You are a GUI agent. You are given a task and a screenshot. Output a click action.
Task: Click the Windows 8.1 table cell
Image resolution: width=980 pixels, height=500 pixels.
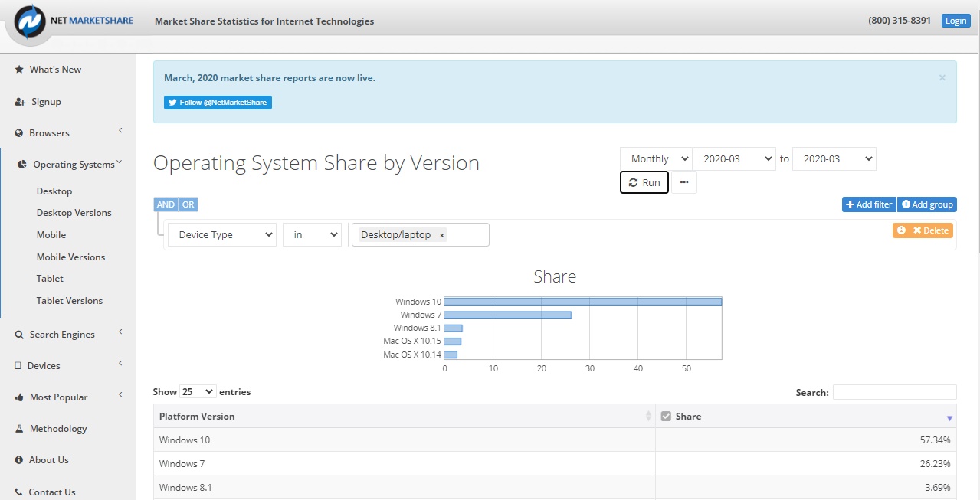coord(405,488)
